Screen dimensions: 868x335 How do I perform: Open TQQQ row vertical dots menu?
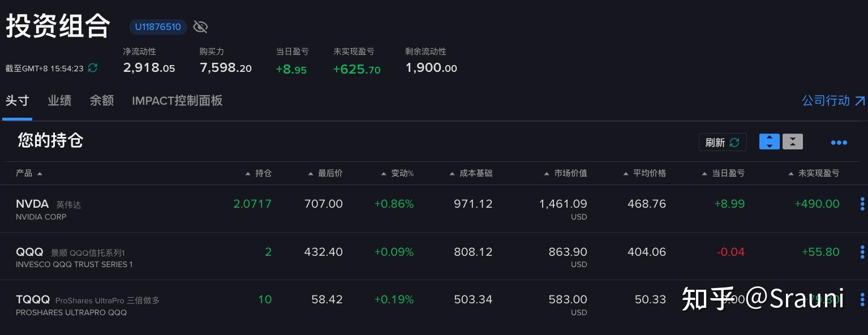coord(862,299)
